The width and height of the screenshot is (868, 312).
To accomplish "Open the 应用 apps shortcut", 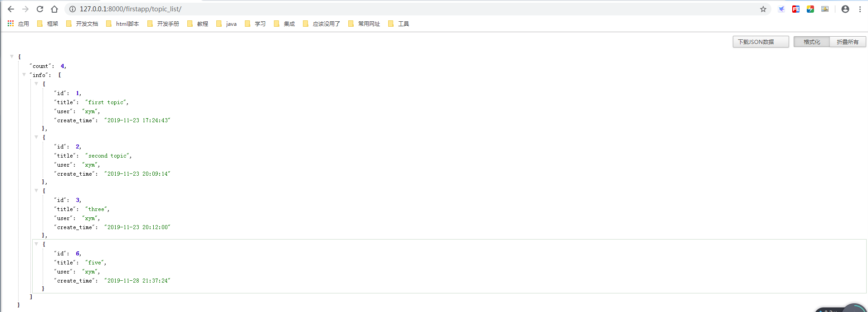I will tap(18, 24).
